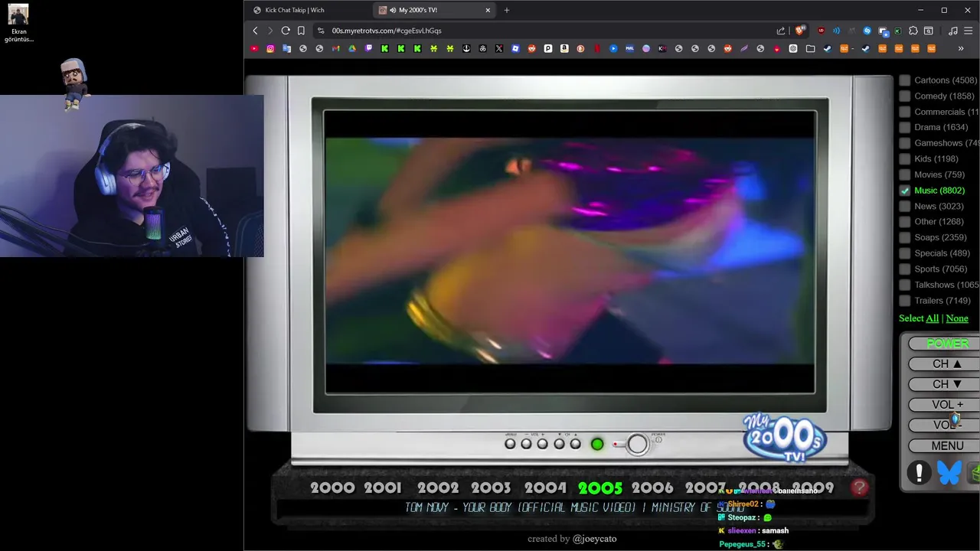The height and width of the screenshot is (551, 980).
Task: Open the browser extensions puzzle icon
Action: (x=913, y=31)
